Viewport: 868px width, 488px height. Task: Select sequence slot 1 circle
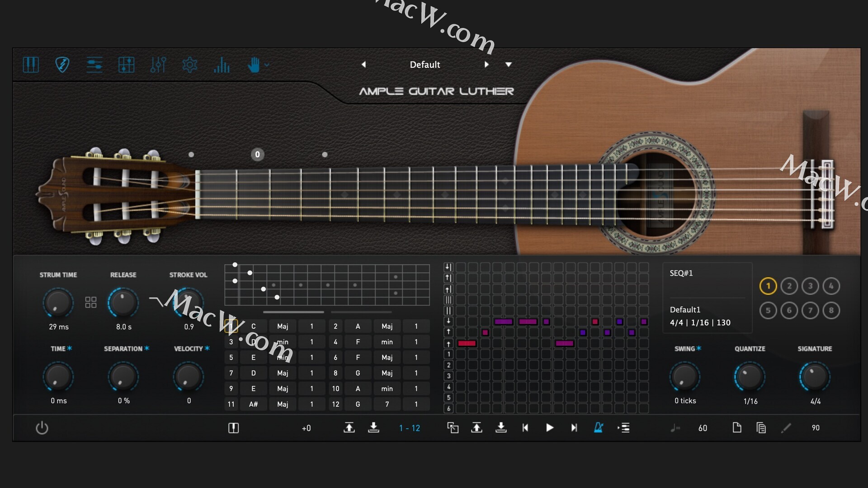point(768,286)
